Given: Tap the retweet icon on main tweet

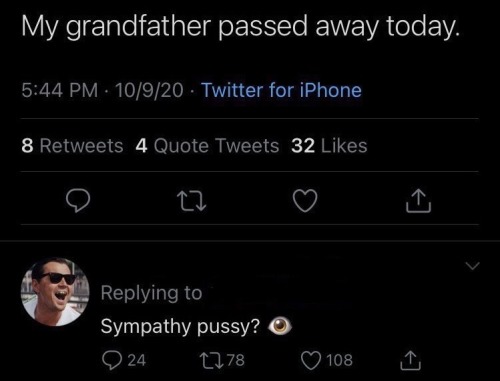Looking at the screenshot, I should click(x=191, y=201).
